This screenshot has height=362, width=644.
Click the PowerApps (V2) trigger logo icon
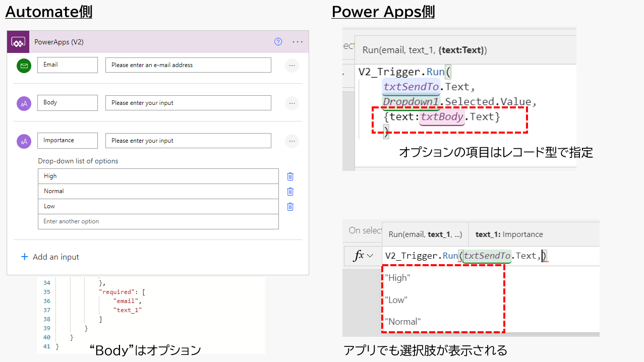coord(18,42)
